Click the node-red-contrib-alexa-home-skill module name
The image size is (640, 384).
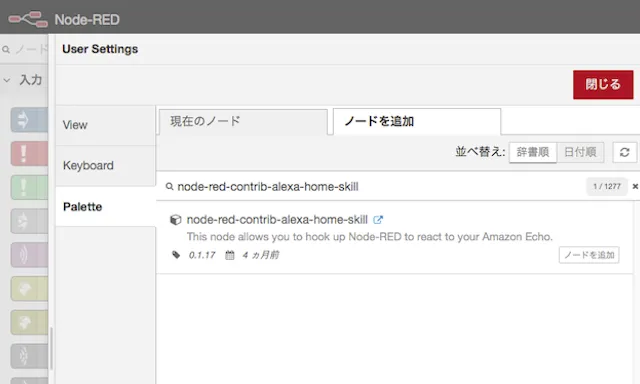277,220
